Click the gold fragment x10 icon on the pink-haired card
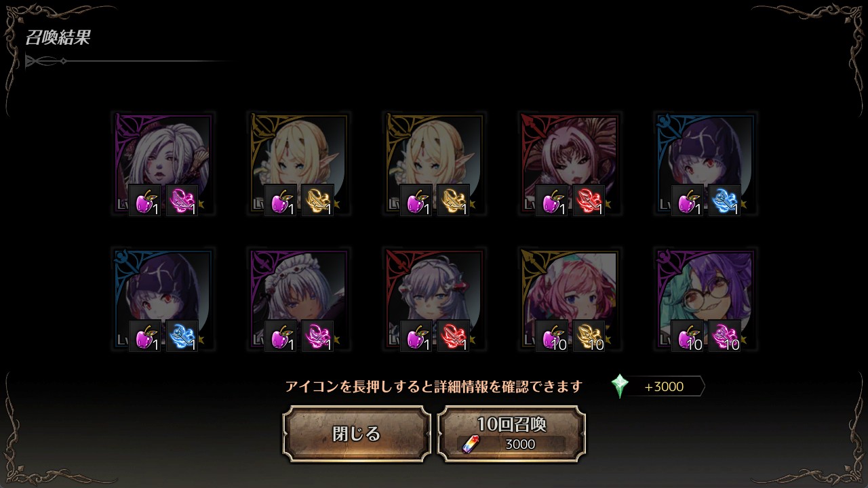868x488 pixels. tap(589, 336)
